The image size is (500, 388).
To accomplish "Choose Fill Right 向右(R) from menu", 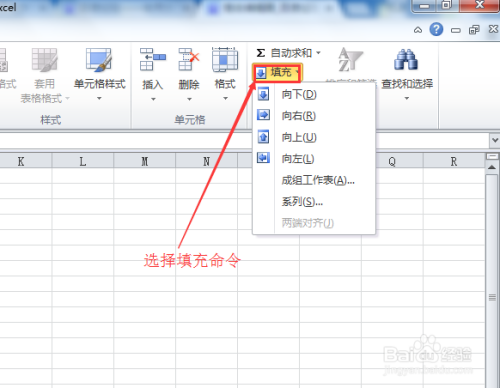I will click(x=314, y=116).
